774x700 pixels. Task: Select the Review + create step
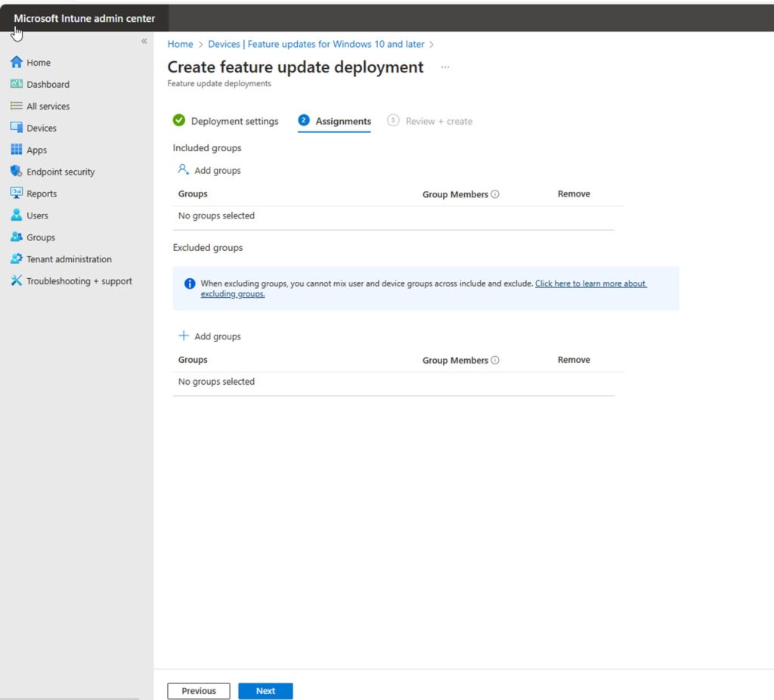point(429,121)
